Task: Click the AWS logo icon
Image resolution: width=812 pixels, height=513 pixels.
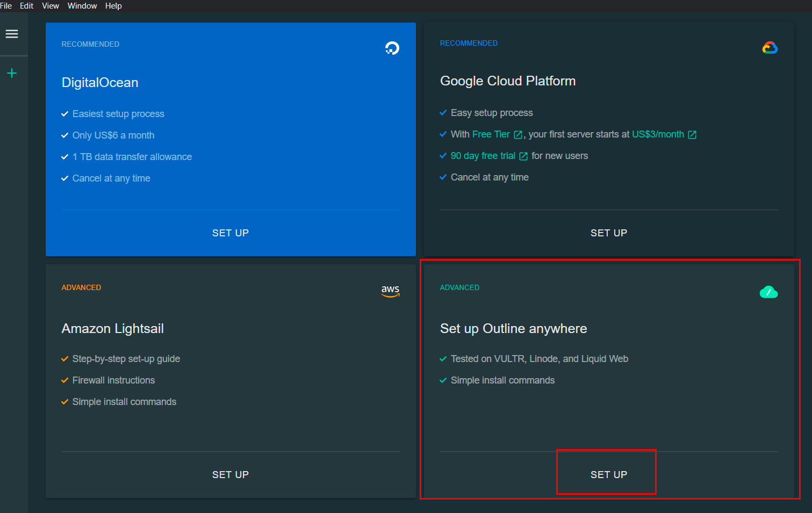Action: (390, 291)
